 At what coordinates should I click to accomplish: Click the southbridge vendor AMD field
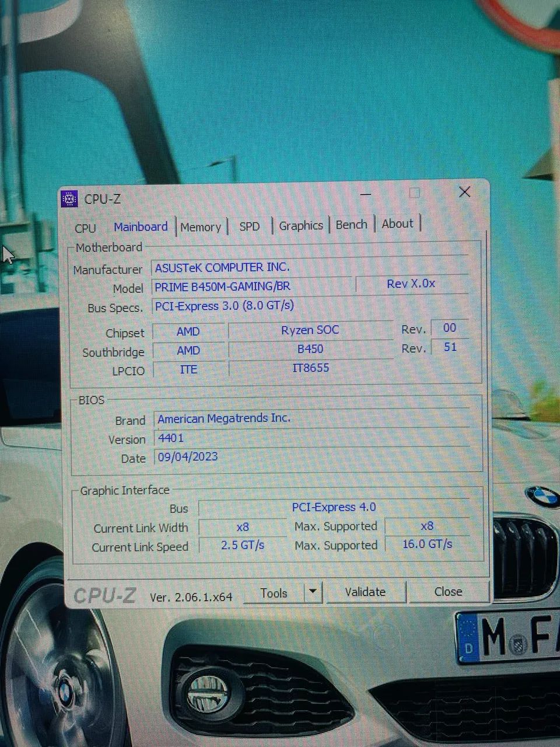pos(188,350)
